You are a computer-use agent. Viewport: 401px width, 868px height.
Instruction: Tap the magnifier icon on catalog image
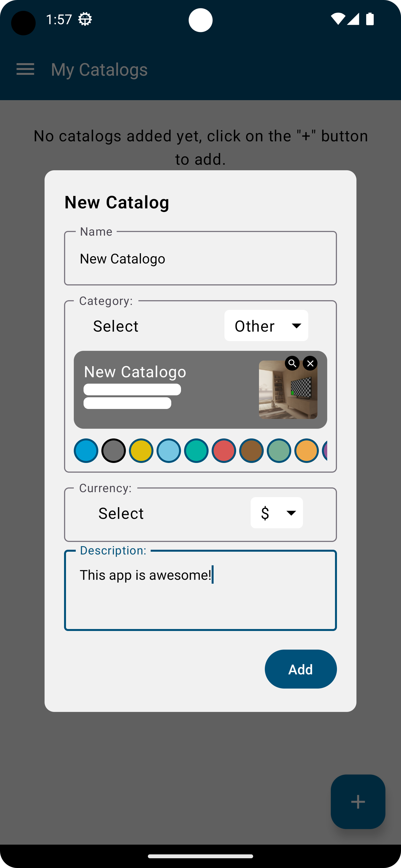[292, 363]
